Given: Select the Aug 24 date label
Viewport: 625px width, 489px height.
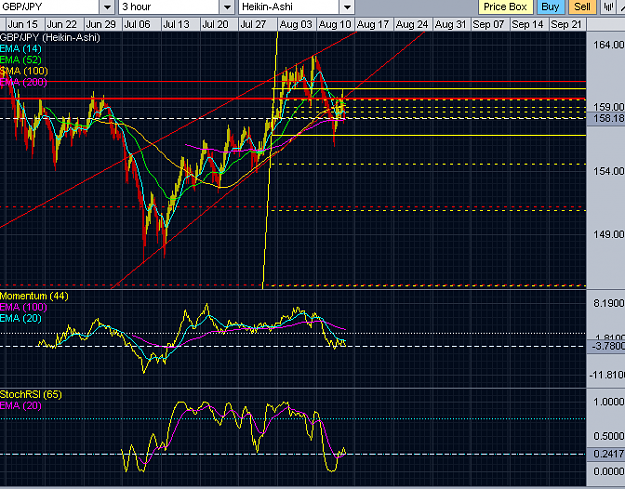Looking at the screenshot, I should click(x=412, y=24).
